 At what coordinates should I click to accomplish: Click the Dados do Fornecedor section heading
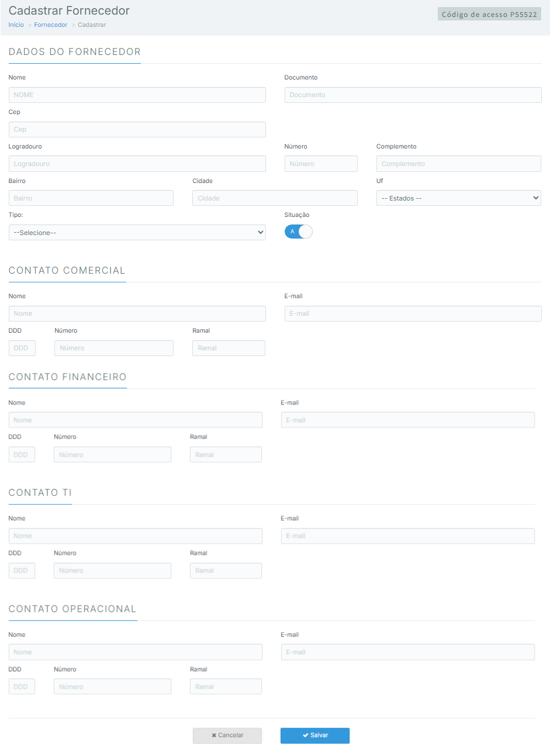pos(75,52)
